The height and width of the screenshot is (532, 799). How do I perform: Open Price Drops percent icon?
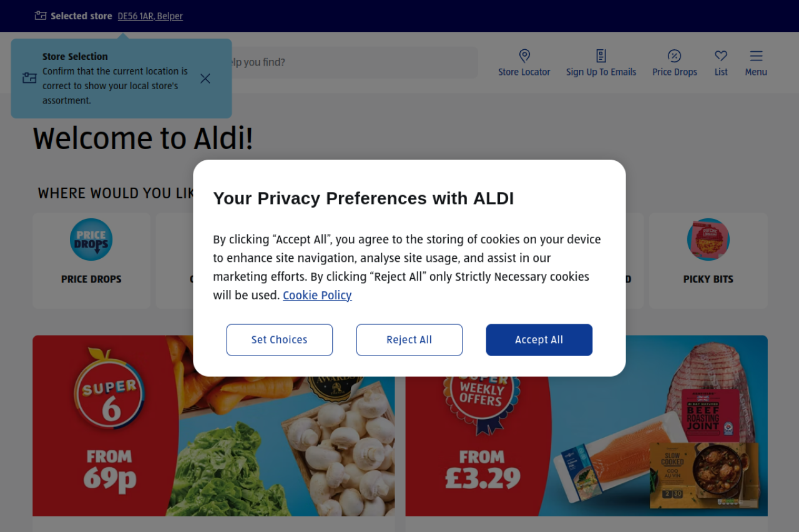pyautogui.click(x=674, y=56)
